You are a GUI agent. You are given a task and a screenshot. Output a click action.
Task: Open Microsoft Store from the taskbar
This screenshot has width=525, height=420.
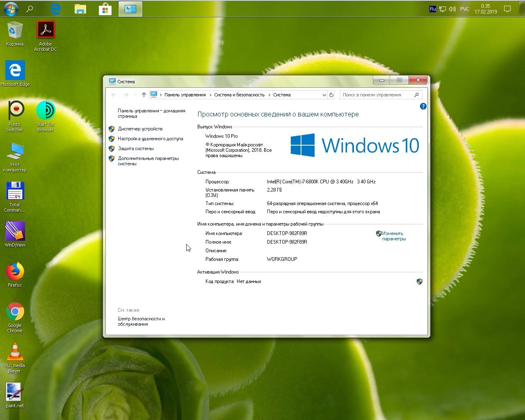105,9
